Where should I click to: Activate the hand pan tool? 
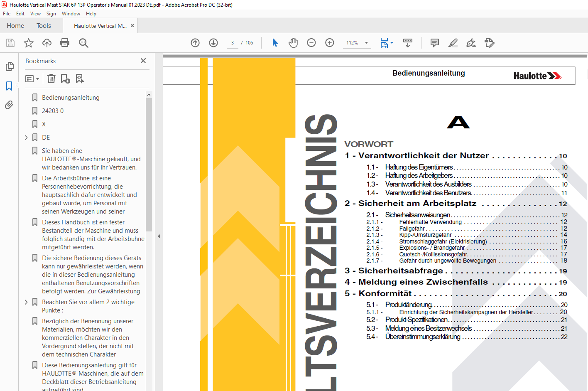[x=293, y=43]
